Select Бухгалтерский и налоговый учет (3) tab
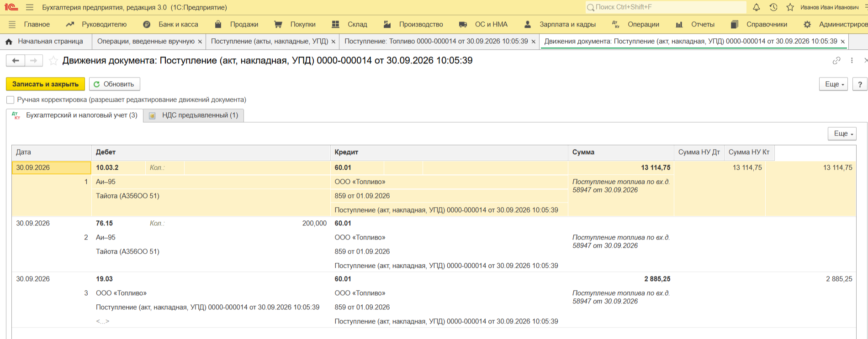 tap(75, 115)
